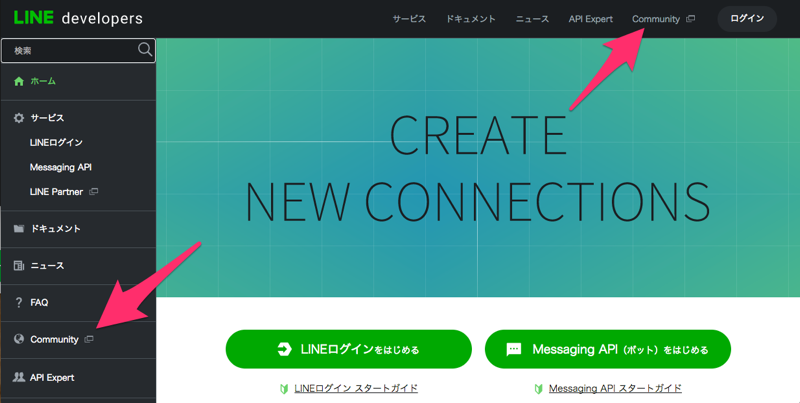Click the folder icon beside ドキュメント

[19, 228]
